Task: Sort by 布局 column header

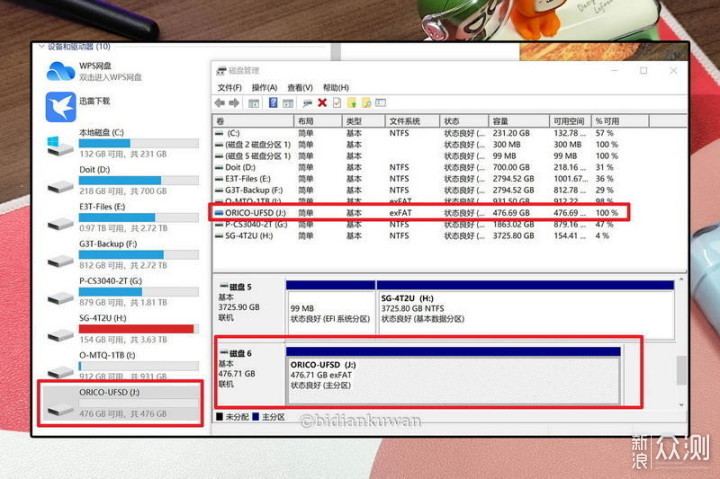Action: click(x=318, y=121)
